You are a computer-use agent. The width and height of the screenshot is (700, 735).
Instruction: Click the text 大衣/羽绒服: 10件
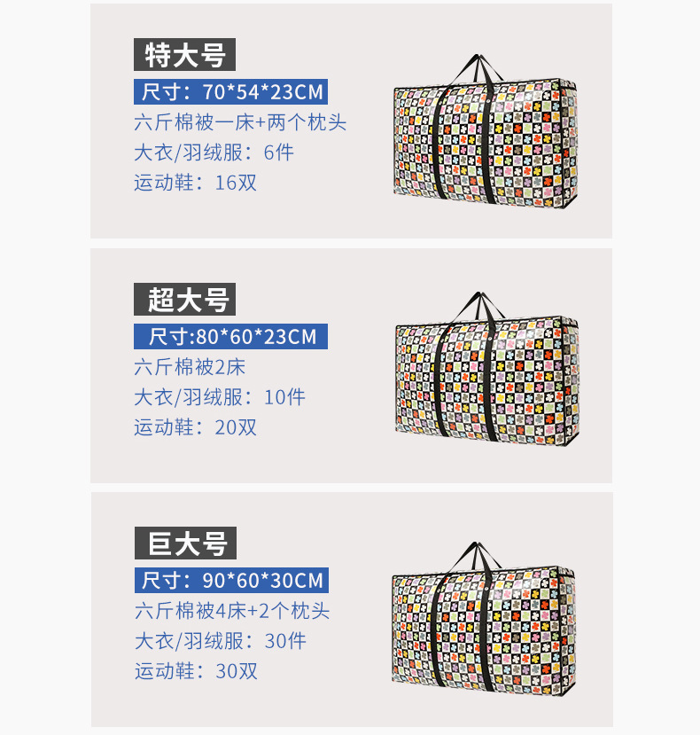[220, 397]
